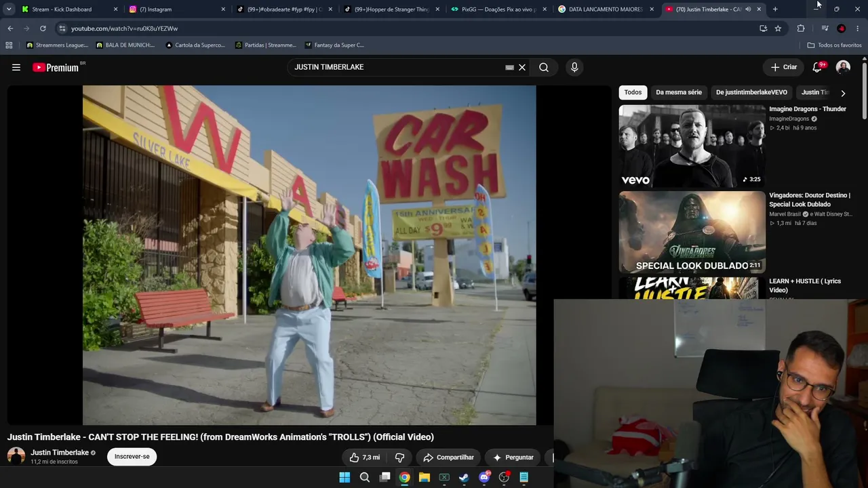Open Steam from the taskbar
Viewport: 868px width, 488px height.
click(x=464, y=477)
